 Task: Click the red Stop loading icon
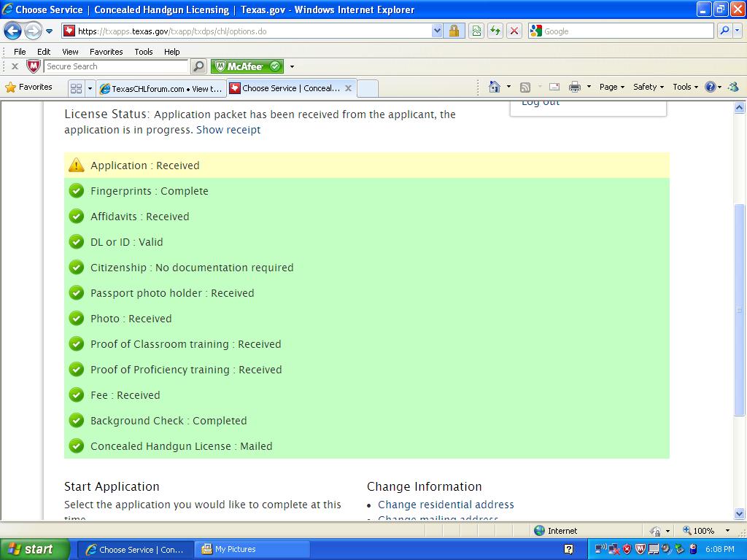pos(514,31)
